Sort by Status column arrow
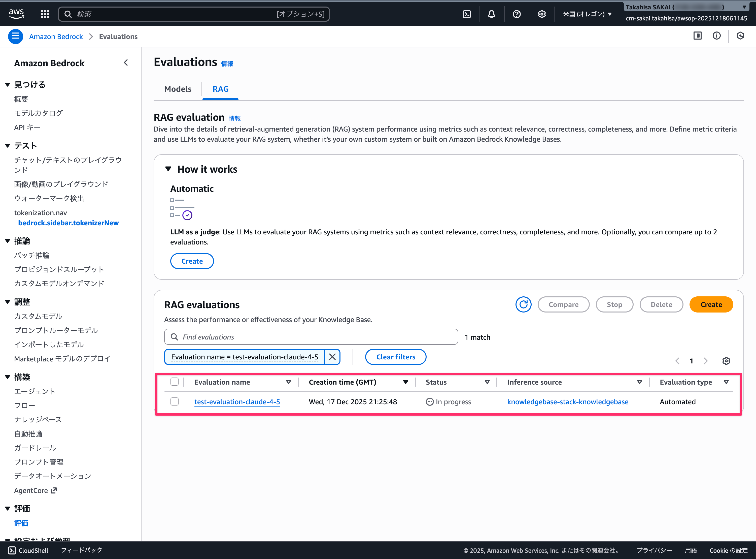Screen dimensions: 756x559 tap(487, 382)
